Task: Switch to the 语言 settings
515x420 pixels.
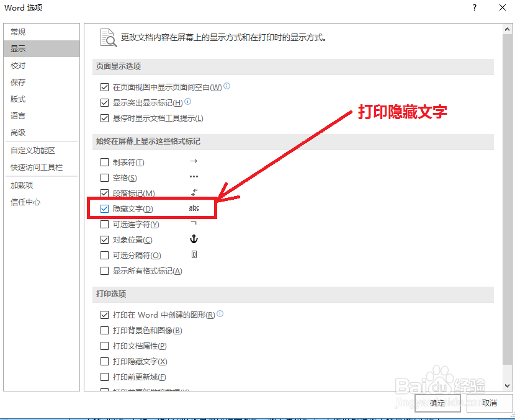Action: coord(42,115)
